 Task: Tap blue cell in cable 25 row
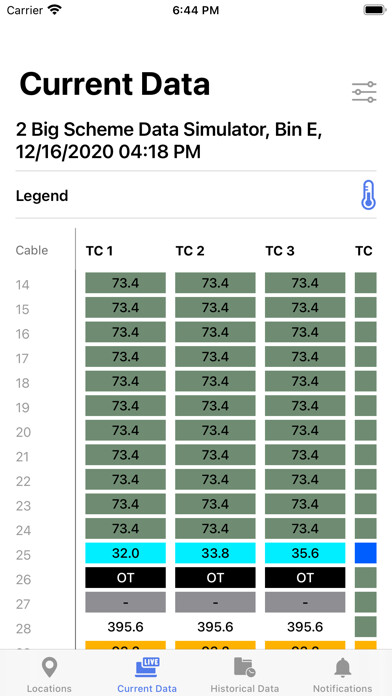click(x=365, y=553)
